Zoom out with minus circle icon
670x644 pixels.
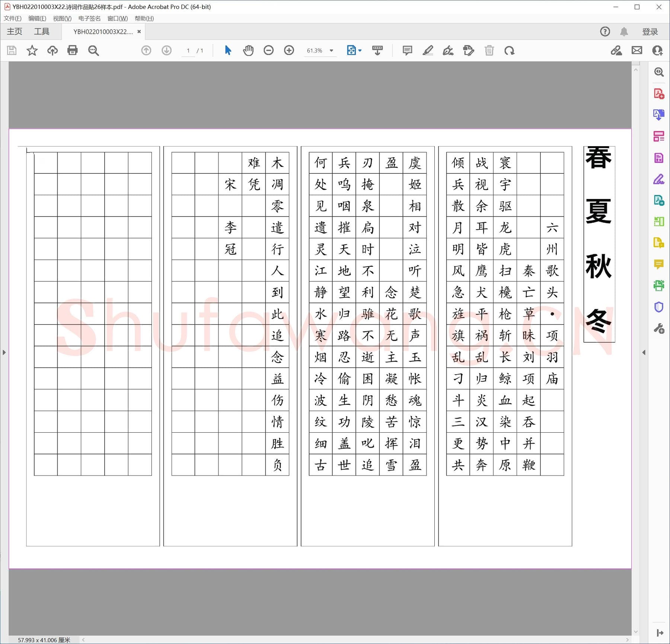coord(268,50)
